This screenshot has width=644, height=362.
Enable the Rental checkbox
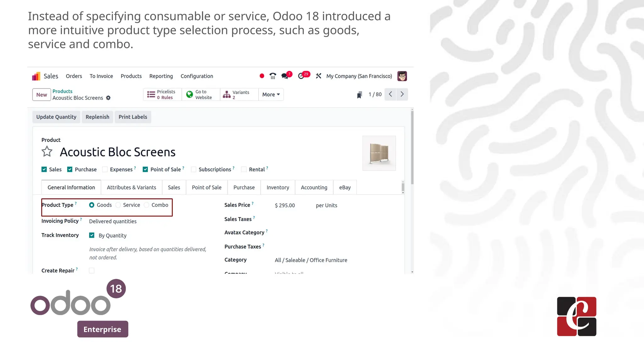(x=244, y=169)
